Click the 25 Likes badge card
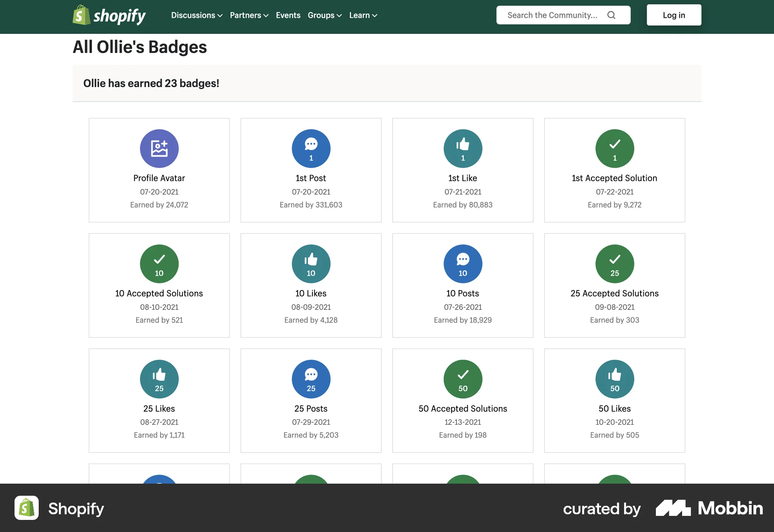774x532 pixels. click(x=159, y=400)
